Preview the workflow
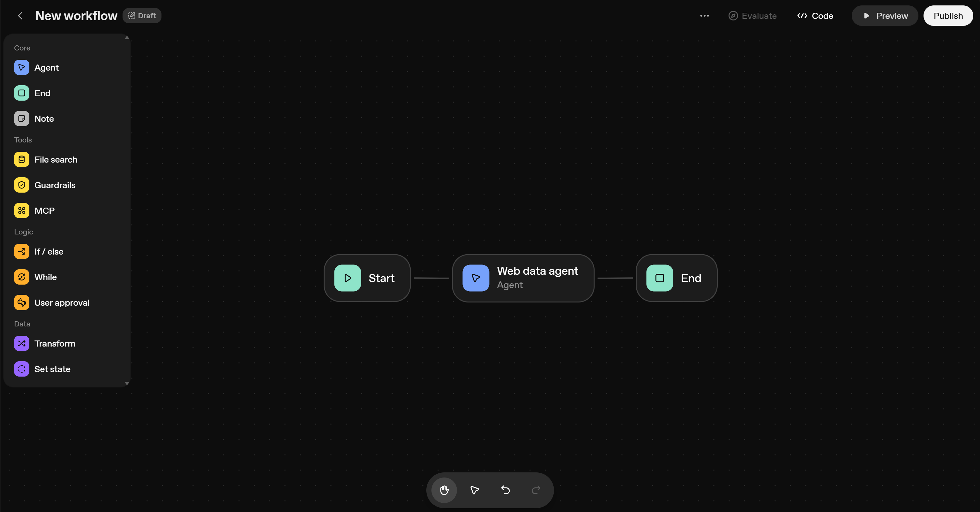The height and width of the screenshot is (512, 980). (885, 16)
